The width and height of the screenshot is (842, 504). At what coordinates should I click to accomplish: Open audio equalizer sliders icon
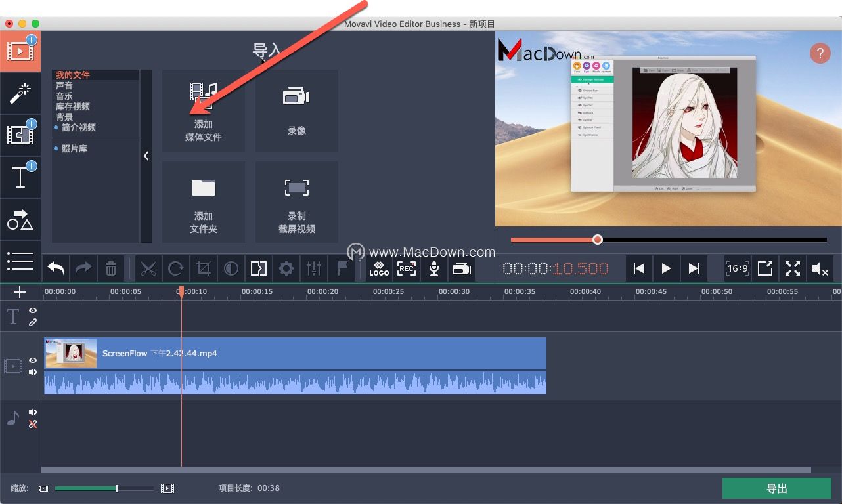[314, 268]
